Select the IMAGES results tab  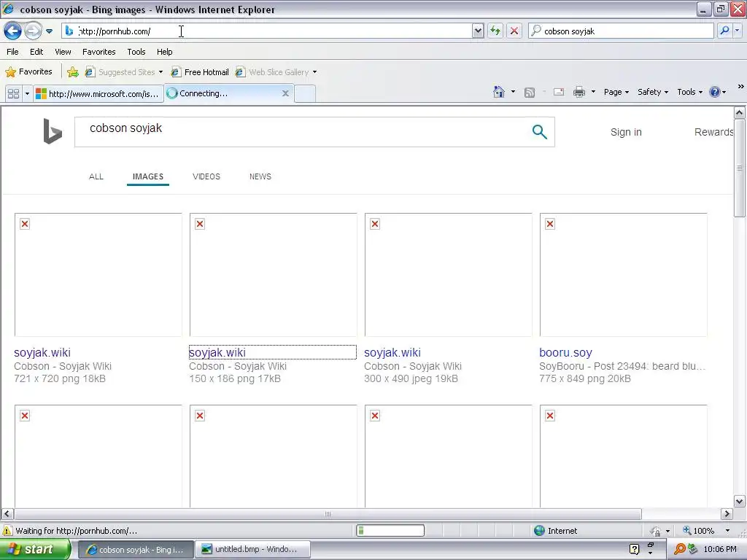(x=147, y=176)
